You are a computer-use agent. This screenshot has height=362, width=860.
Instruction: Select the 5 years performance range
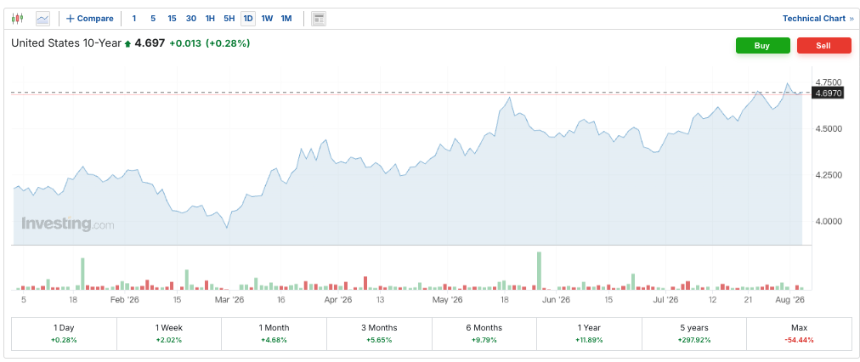[694, 333]
